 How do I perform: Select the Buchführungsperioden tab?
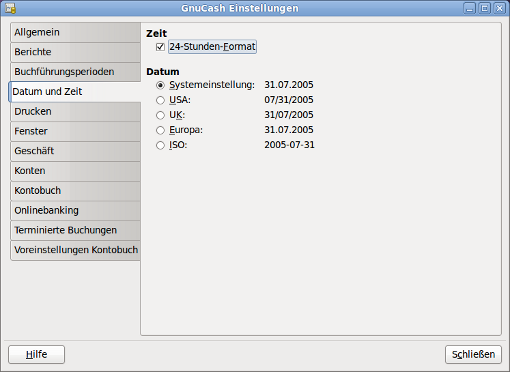click(x=75, y=72)
